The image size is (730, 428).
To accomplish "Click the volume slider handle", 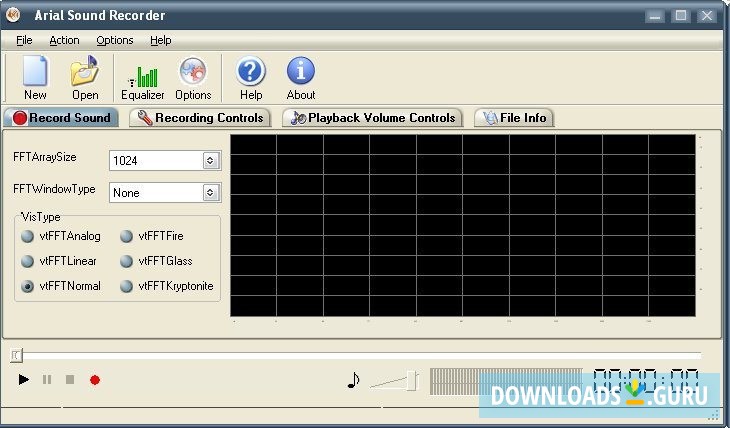I will coord(412,380).
